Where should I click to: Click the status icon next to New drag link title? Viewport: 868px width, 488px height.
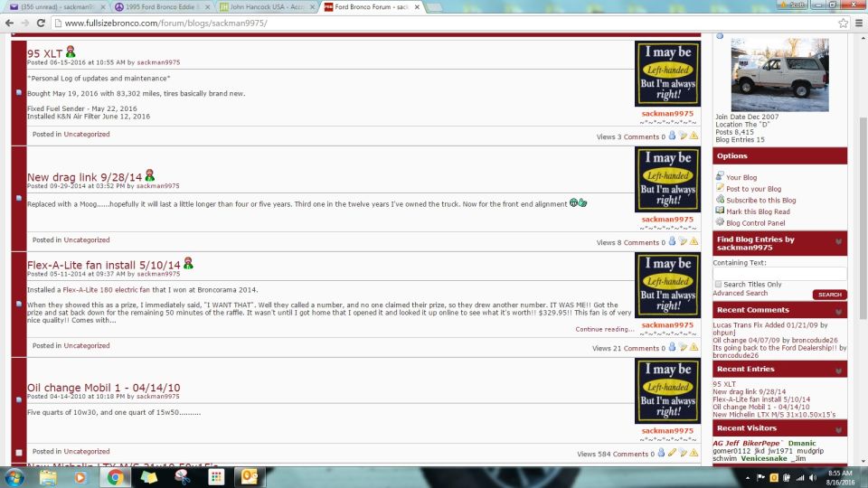(149, 175)
